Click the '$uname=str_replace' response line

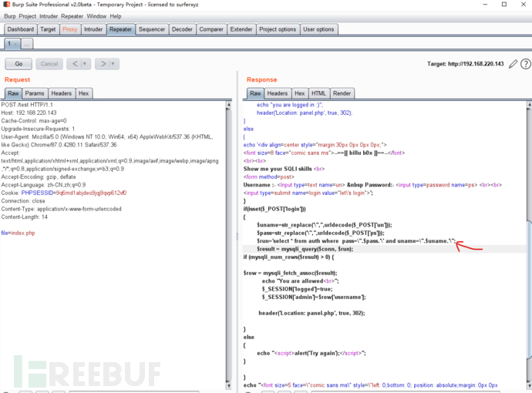(x=325, y=225)
